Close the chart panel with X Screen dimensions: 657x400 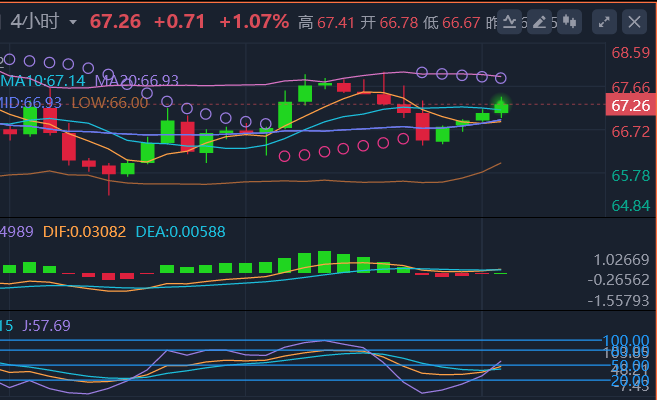pyautogui.click(x=633, y=21)
